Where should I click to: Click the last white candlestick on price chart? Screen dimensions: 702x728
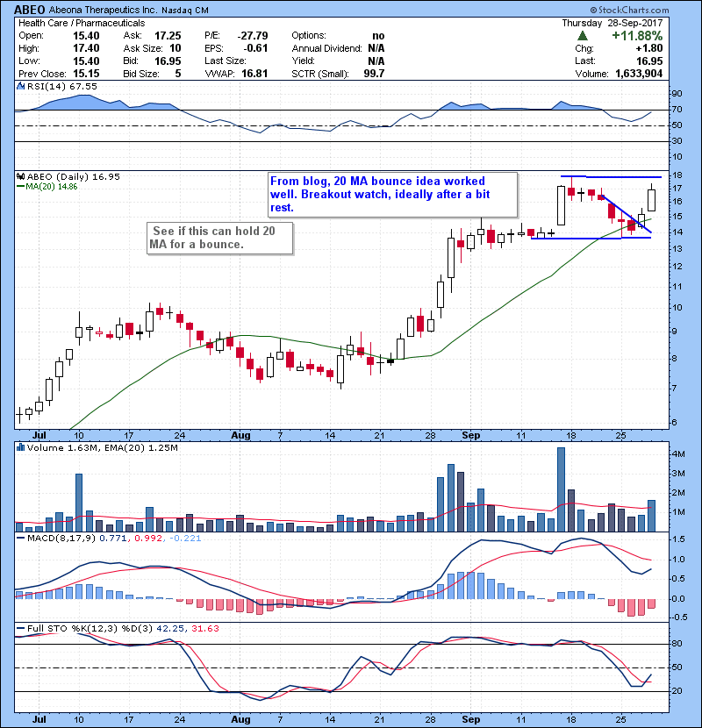click(651, 200)
